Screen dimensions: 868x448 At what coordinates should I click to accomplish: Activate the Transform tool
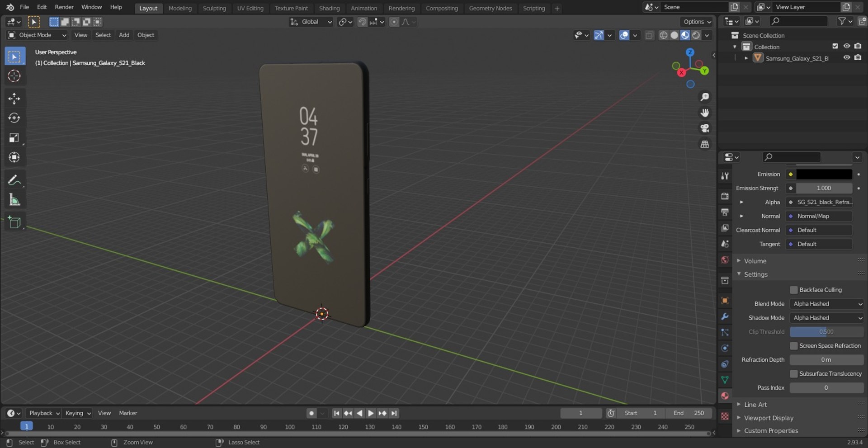pyautogui.click(x=14, y=157)
